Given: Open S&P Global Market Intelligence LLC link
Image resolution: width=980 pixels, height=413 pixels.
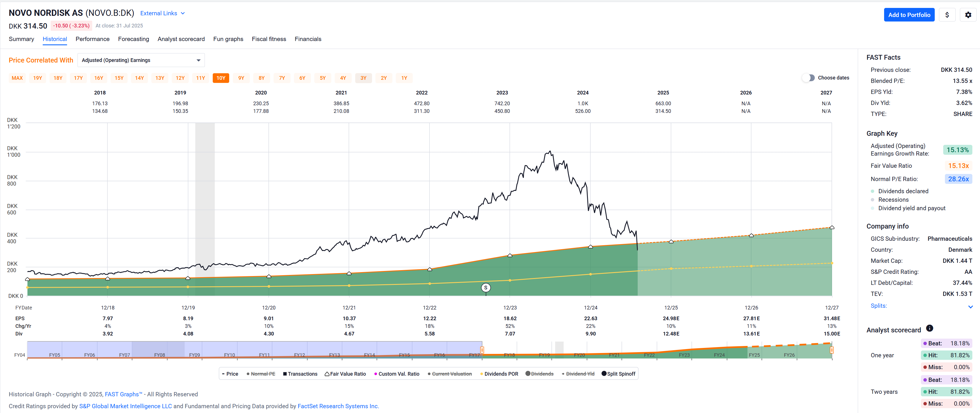Looking at the screenshot, I should click(126, 406).
